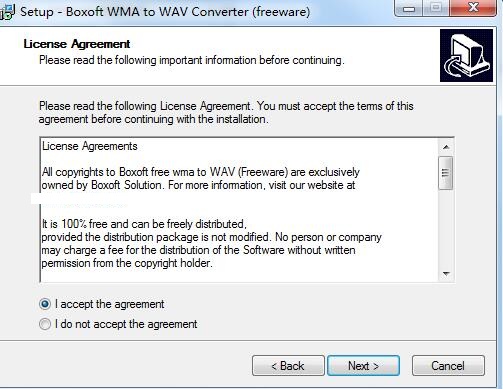Click the "License Agreements" heading text
Screen dimensions: 503x389
click(90, 146)
